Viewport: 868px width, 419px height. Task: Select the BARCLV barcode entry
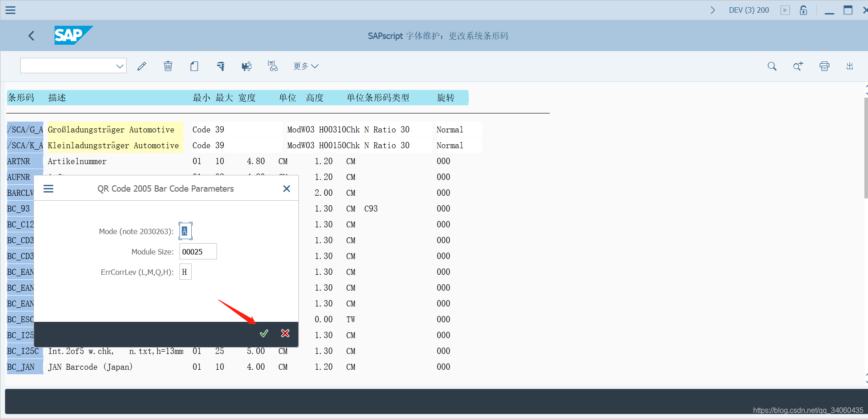pos(20,193)
